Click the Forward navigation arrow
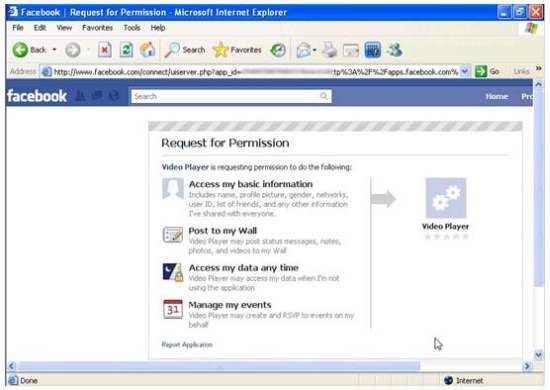Screen dimensions: 550x390 point(73,50)
